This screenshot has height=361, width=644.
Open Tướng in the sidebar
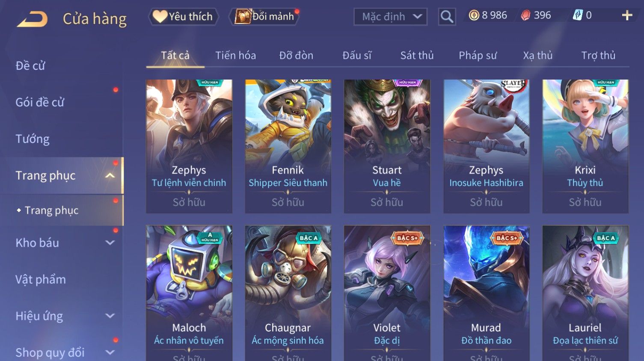click(33, 139)
